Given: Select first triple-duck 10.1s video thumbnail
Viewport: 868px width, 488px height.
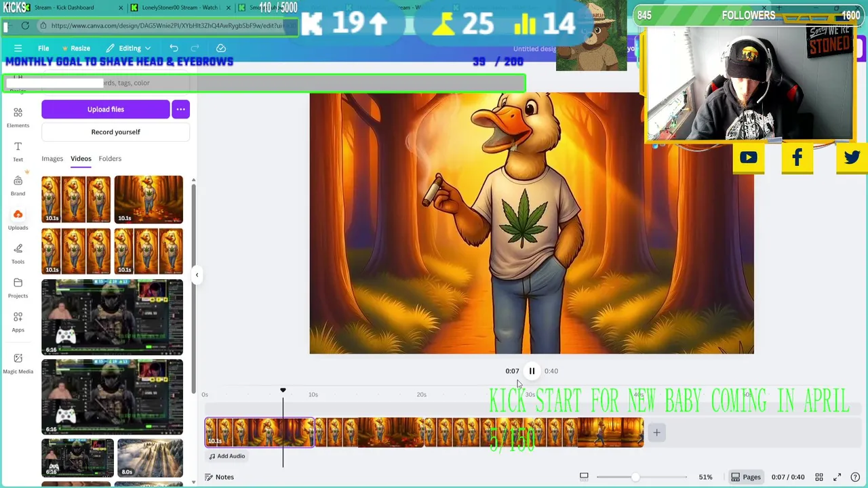Looking at the screenshot, I should pyautogui.click(x=76, y=199).
